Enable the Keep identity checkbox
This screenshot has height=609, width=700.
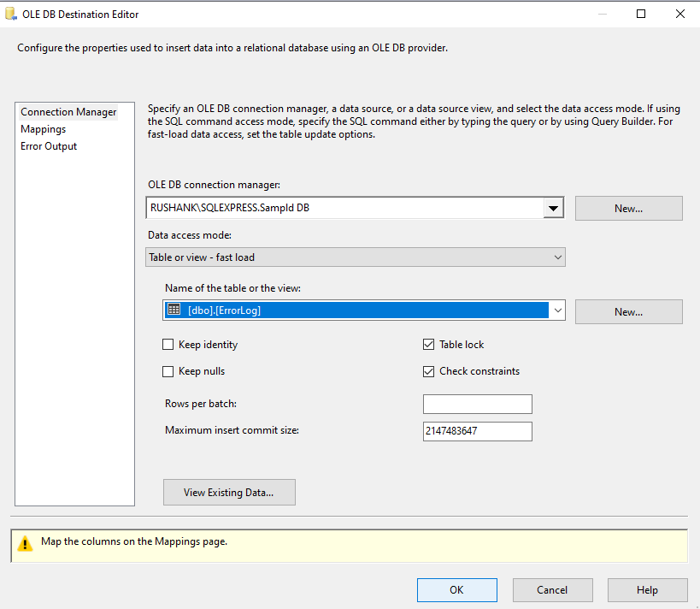(x=168, y=345)
